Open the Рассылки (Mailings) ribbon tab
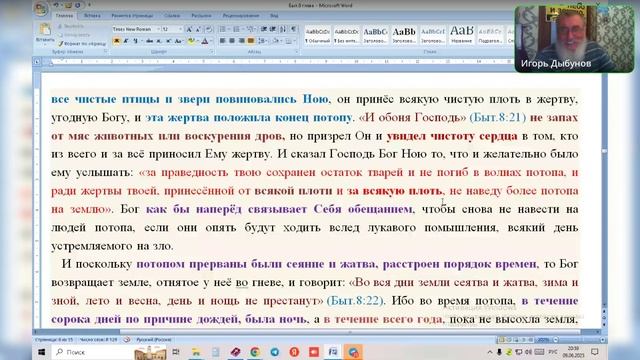640x360 pixels. pos(201,16)
